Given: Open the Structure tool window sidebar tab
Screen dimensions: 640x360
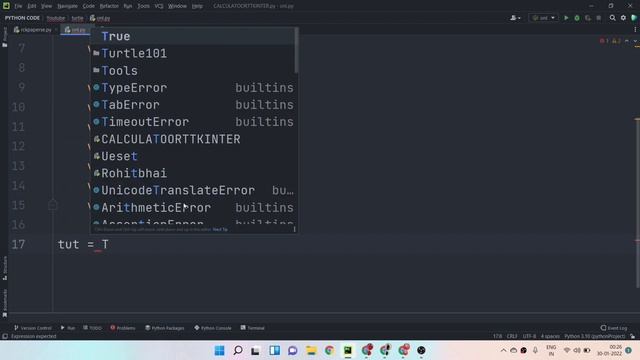Looking at the screenshot, I should click(5, 268).
